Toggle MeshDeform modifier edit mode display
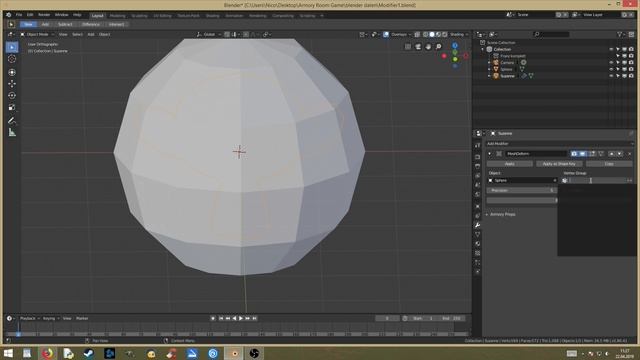This screenshot has height=360, width=640. coord(591,154)
